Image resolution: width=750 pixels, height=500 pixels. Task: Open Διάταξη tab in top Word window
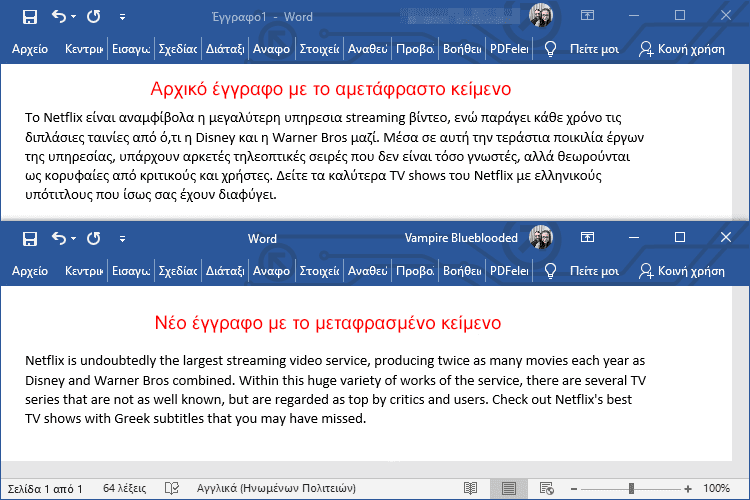click(x=225, y=49)
